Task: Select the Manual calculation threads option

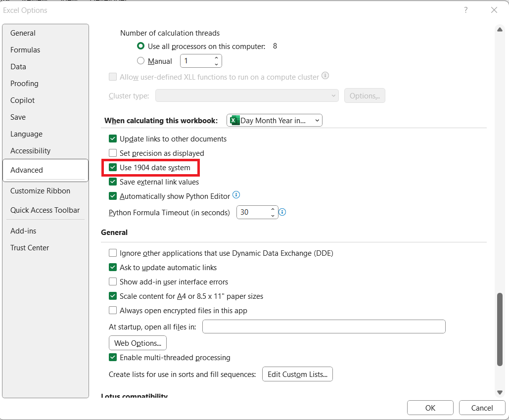Action: click(x=140, y=61)
